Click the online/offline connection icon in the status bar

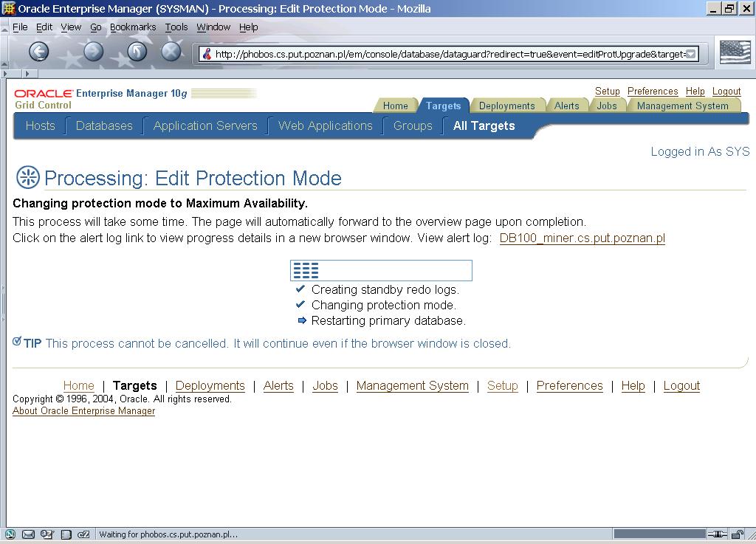point(718,534)
